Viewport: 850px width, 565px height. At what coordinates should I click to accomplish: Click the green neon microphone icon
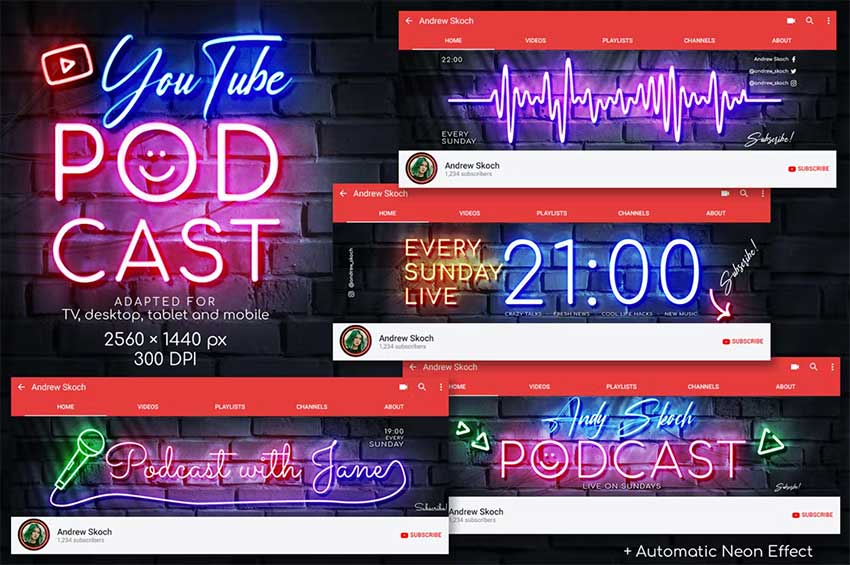click(80, 457)
